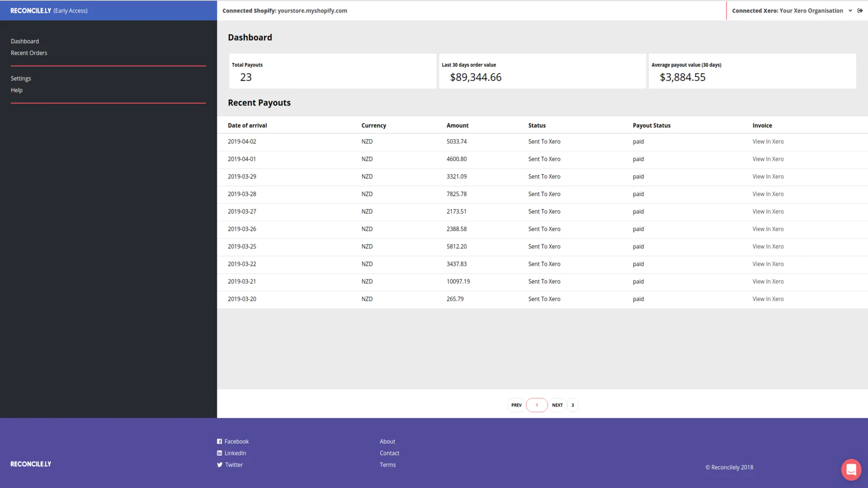Image resolution: width=868 pixels, height=488 pixels.
Task: Open Recent Orders in the sidebar
Action: (29, 53)
